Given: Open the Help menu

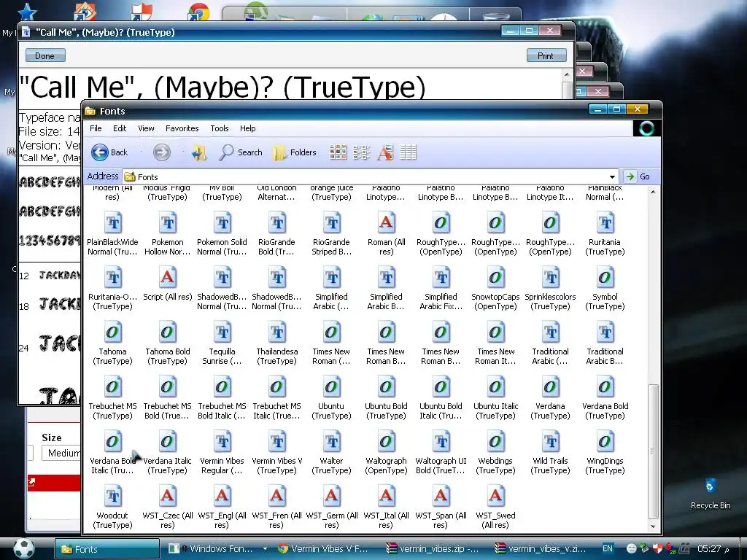Looking at the screenshot, I should tap(248, 128).
